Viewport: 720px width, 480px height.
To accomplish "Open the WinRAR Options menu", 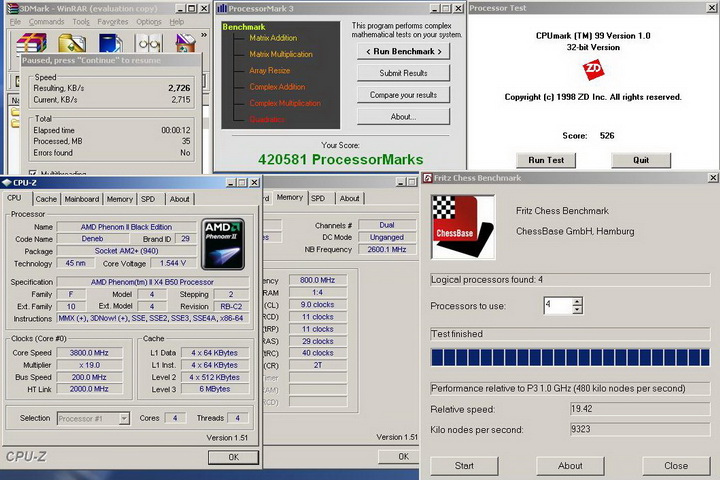I will click(x=149, y=22).
